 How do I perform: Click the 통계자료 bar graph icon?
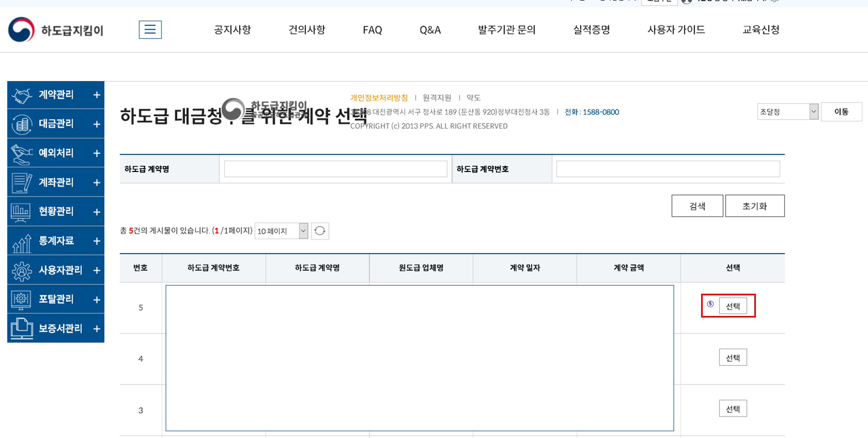click(22, 241)
